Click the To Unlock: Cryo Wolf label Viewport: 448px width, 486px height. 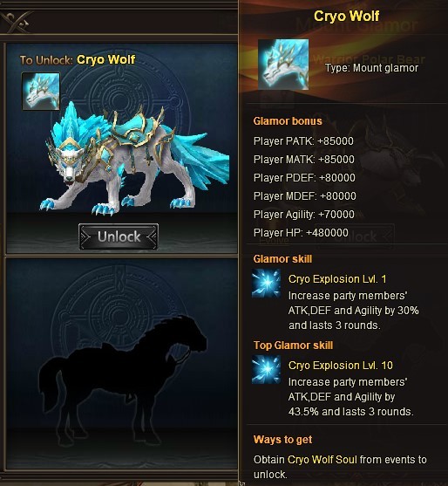(78, 60)
